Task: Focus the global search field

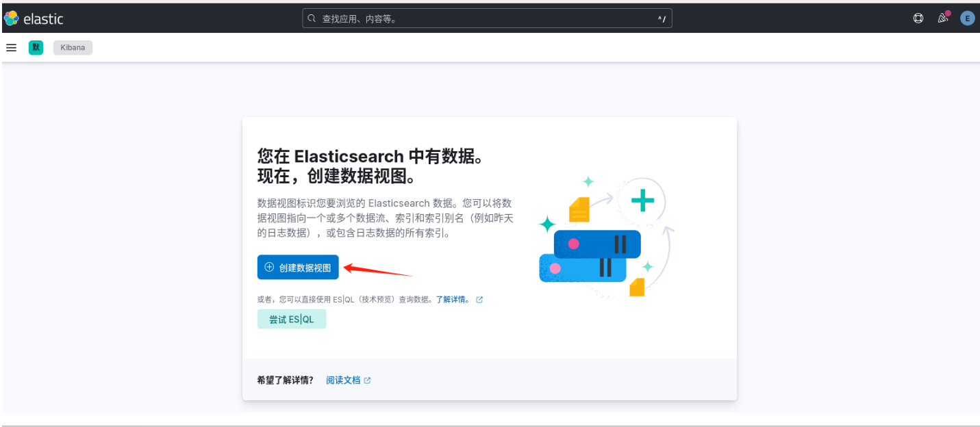Action: [x=487, y=18]
